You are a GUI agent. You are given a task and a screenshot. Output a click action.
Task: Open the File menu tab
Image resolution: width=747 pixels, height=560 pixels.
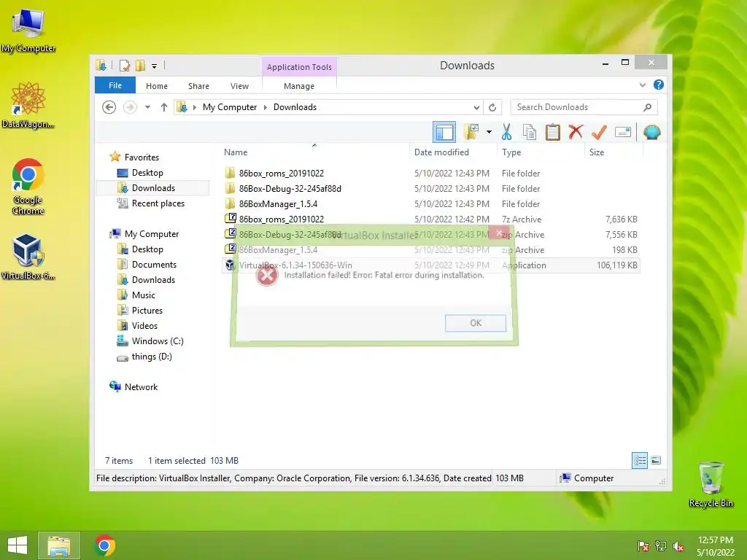pos(115,85)
